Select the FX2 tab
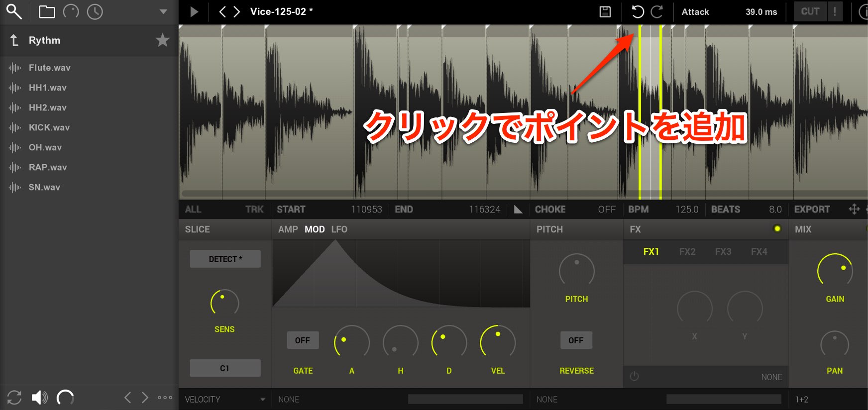Viewport: 868px width, 410px height. (x=687, y=252)
